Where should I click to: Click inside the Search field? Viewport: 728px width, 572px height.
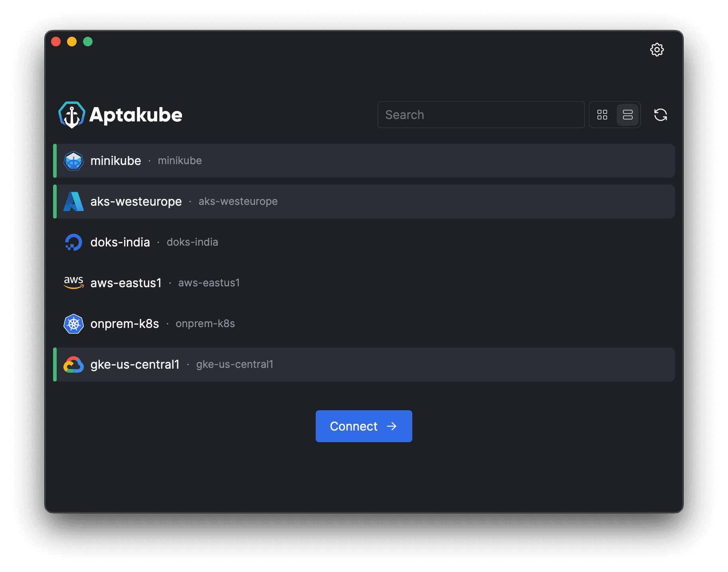[x=481, y=115]
